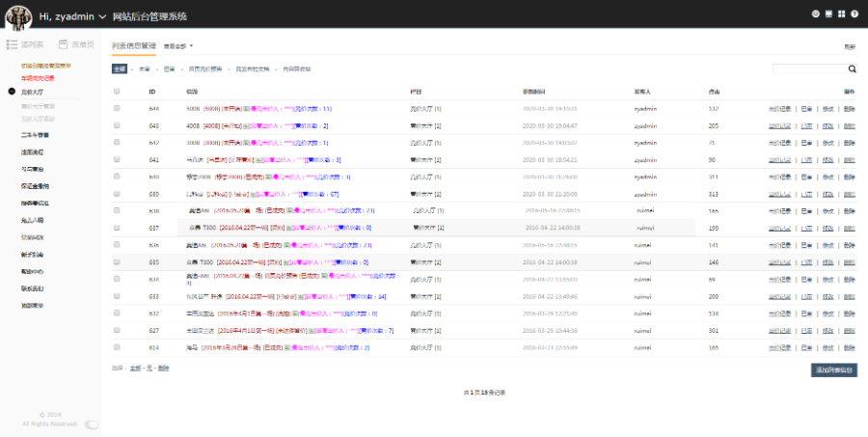
Task: Tick the checkbox for row ID 637
Action: 117,228
